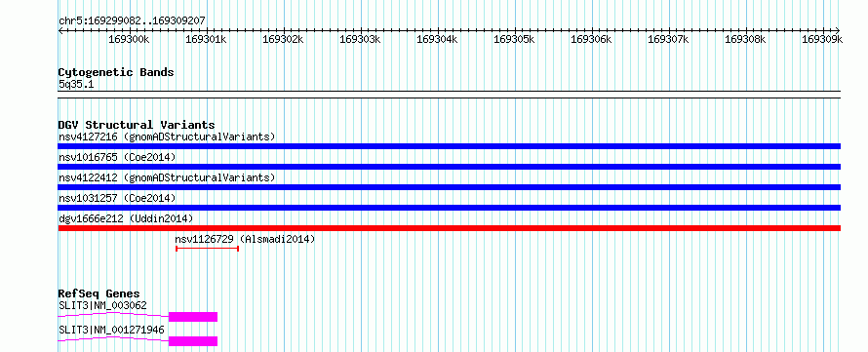The image size is (868, 352).
Task: Click the 169305k ruler tick label
Action: [x=514, y=39]
